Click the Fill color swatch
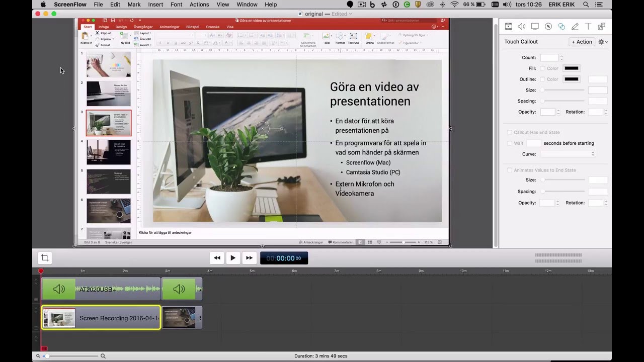Image resolution: width=644 pixels, height=362 pixels. pyautogui.click(x=571, y=68)
